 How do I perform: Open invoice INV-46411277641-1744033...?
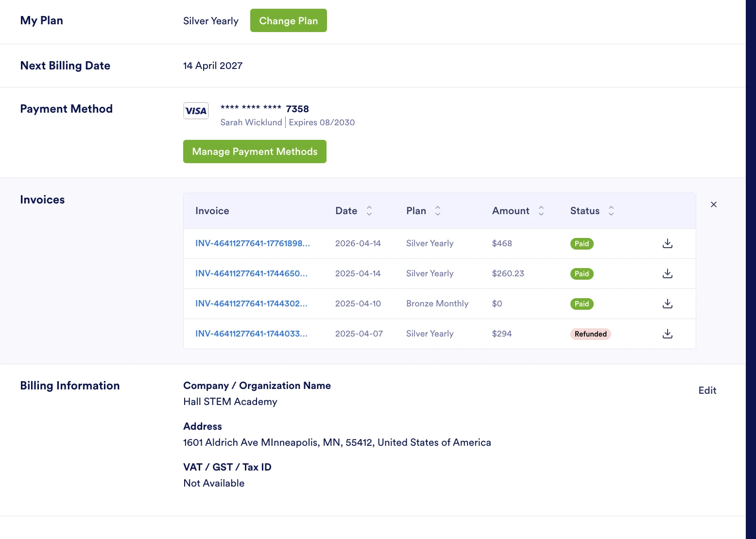tap(251, 334)
